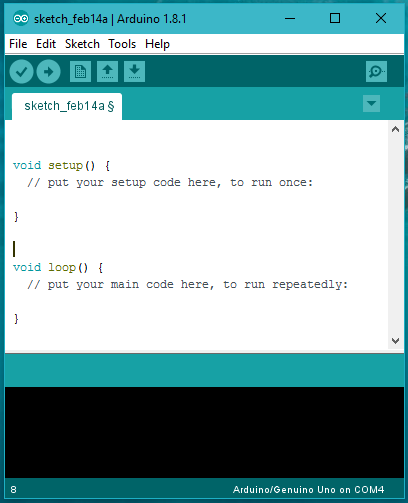This screenshot has width=408, height=503.
Task: Save sketch with the down-arrow icon
Action: (x=134, y=71)
